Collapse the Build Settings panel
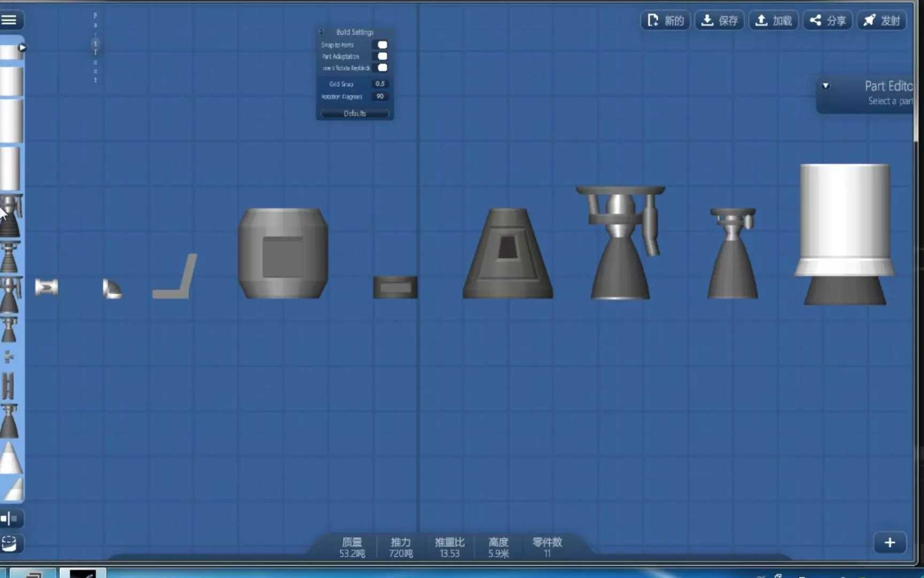 click(x=321, y=32)
